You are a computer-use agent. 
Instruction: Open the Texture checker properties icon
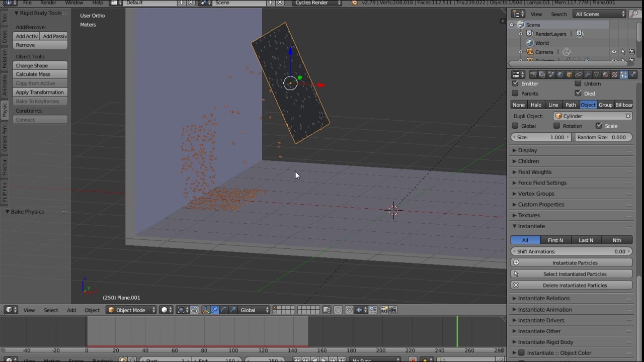(614, 74)
